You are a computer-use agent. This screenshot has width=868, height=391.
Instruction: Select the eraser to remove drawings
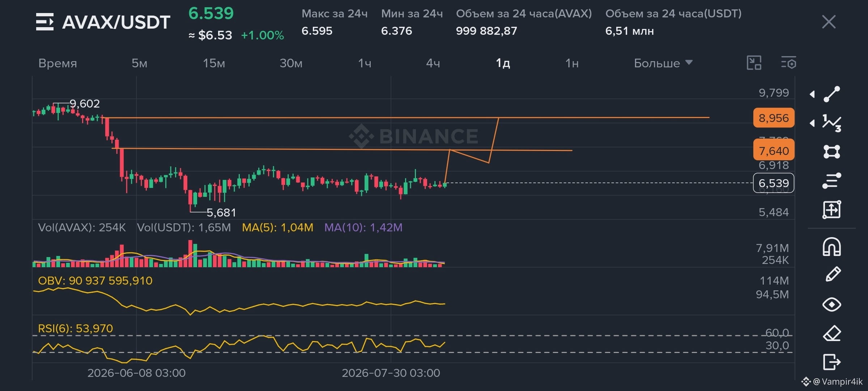tap(832, 333)
